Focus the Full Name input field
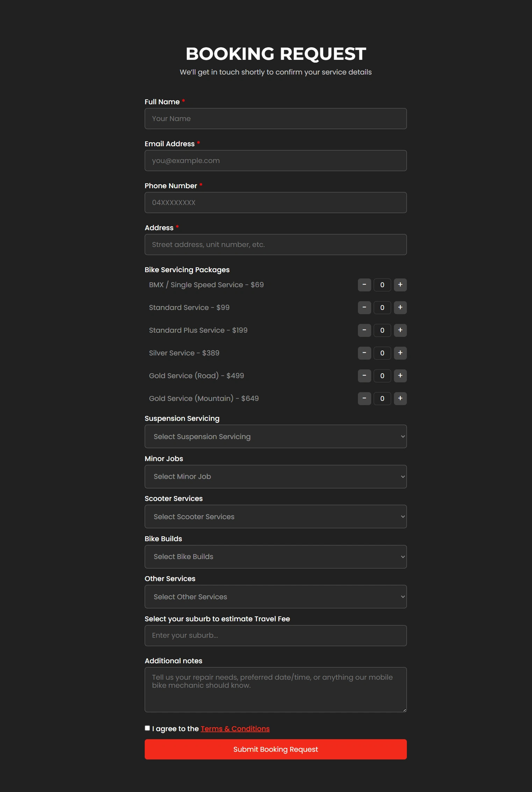The height and width of the screenshot is (792, 532). coord(275,119)
